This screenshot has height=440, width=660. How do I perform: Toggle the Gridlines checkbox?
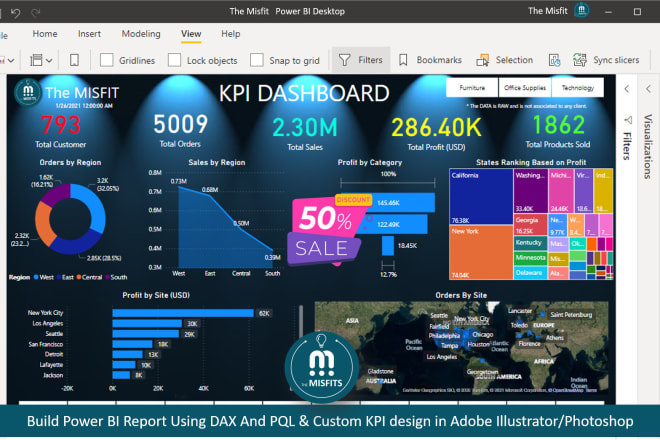click(x=106, y=60)
